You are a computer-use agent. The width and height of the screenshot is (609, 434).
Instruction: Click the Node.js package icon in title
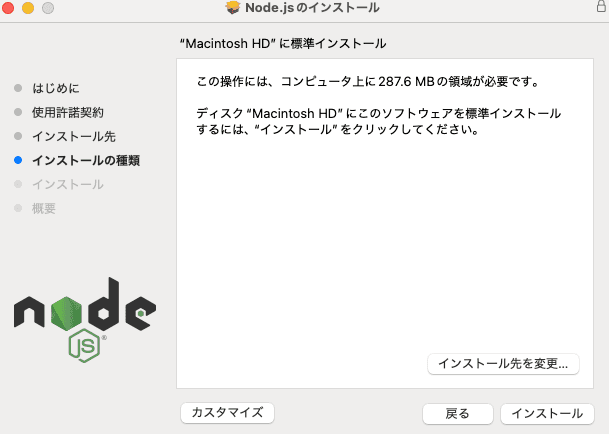tap(233, 7)
